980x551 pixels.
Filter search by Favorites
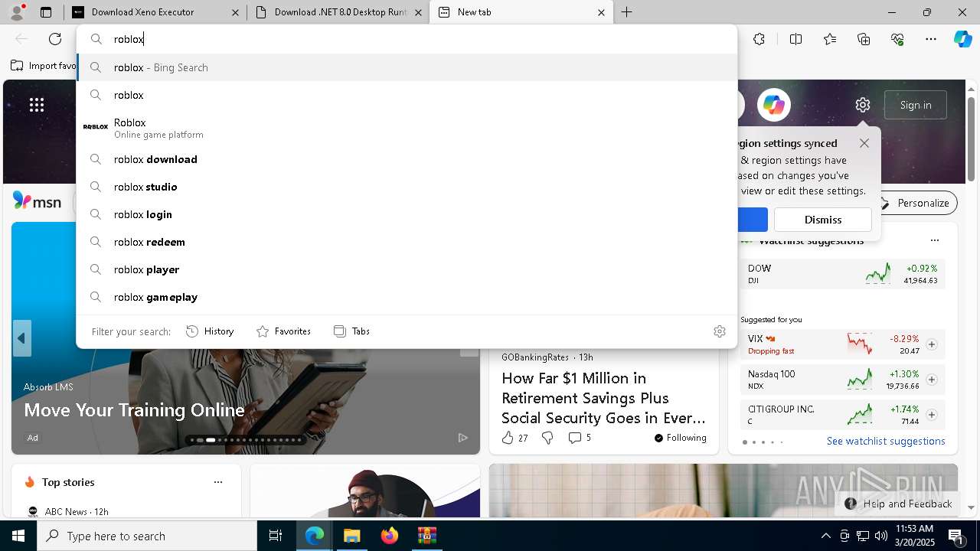coord(283,331)
